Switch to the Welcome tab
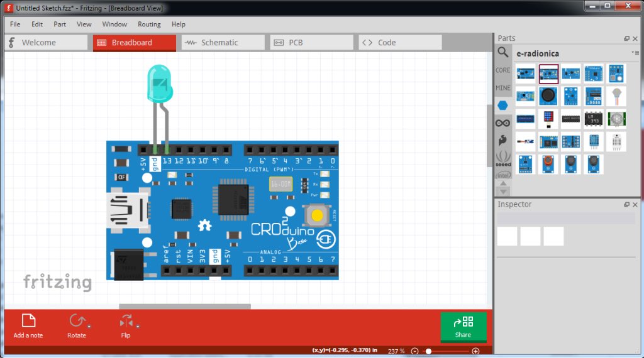 point(47,43)
